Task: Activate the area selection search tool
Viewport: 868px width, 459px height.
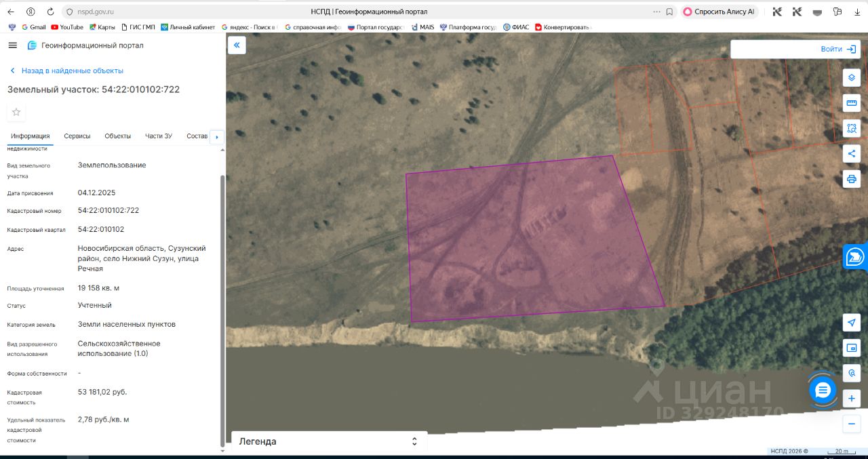Action: pyautogui.click(x=852, y=127)
